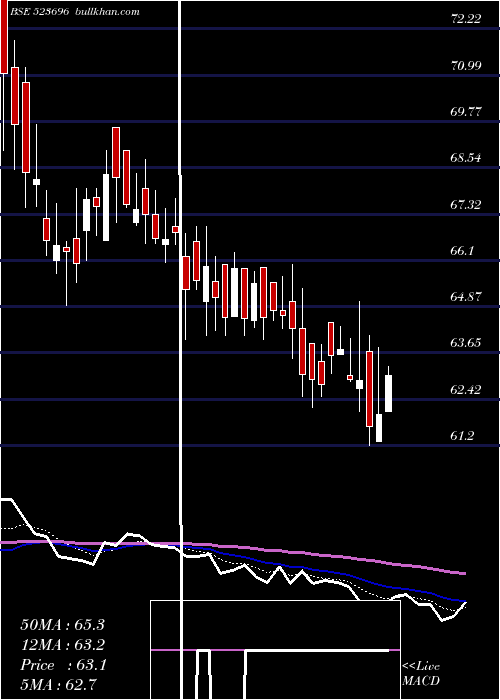This screenshot has width=500, height=700.
Task: Click the 68.54 price axis label
Action: click(x=466, y=158)
